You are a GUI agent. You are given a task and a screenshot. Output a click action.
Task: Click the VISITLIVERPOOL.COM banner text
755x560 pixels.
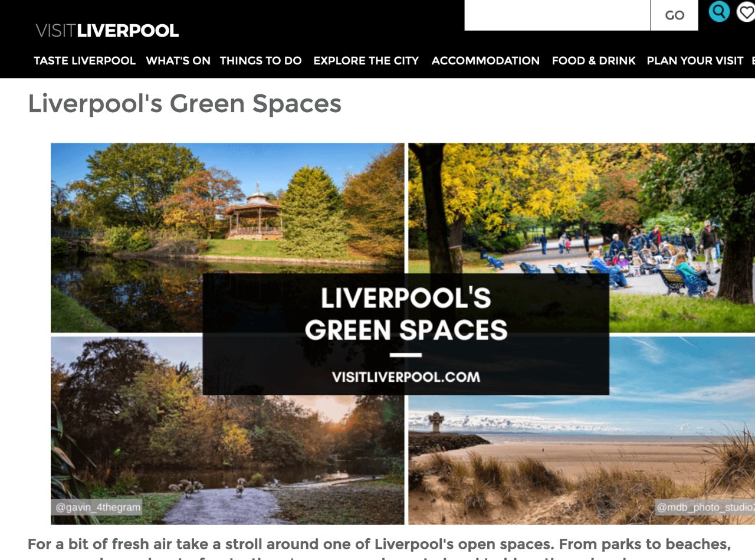(x=406, y=376)
